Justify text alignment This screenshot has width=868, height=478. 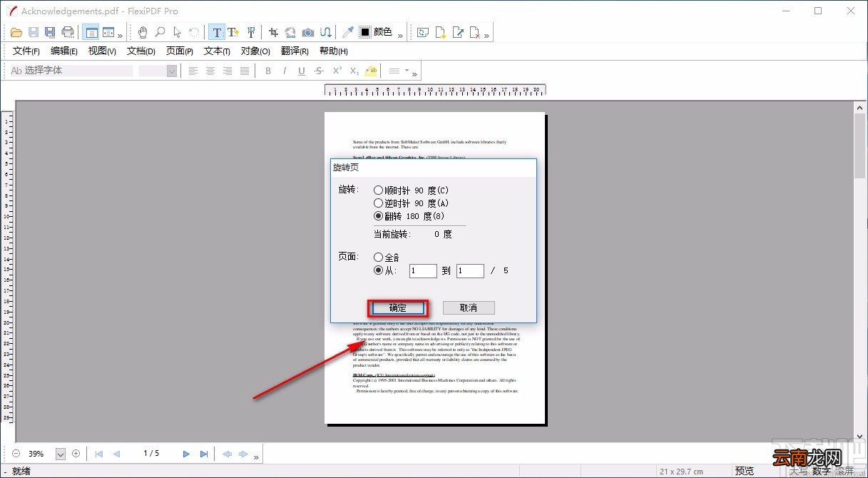[245, 71]
